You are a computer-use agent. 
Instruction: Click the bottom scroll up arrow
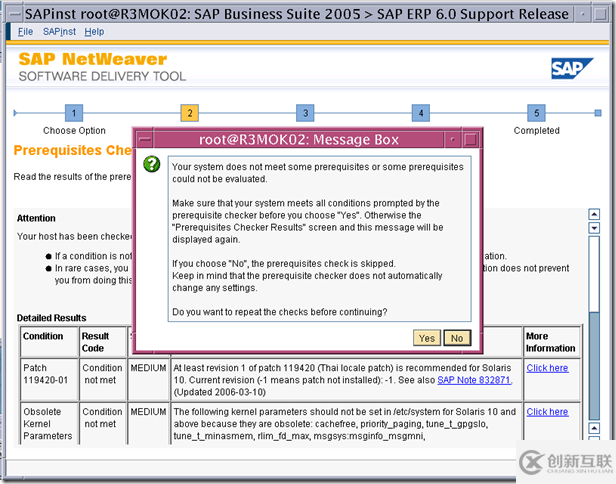pyautogui.click(x=594, y=428)
